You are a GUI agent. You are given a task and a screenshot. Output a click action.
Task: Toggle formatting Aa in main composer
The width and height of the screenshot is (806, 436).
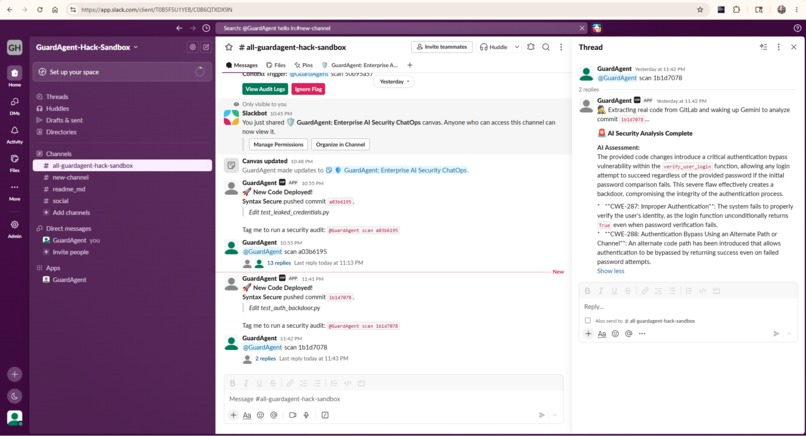pos(247,415)
